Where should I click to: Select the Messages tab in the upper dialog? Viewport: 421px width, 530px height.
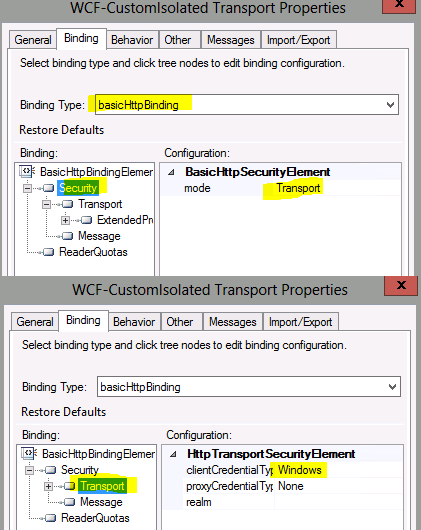tap(231, 40)
